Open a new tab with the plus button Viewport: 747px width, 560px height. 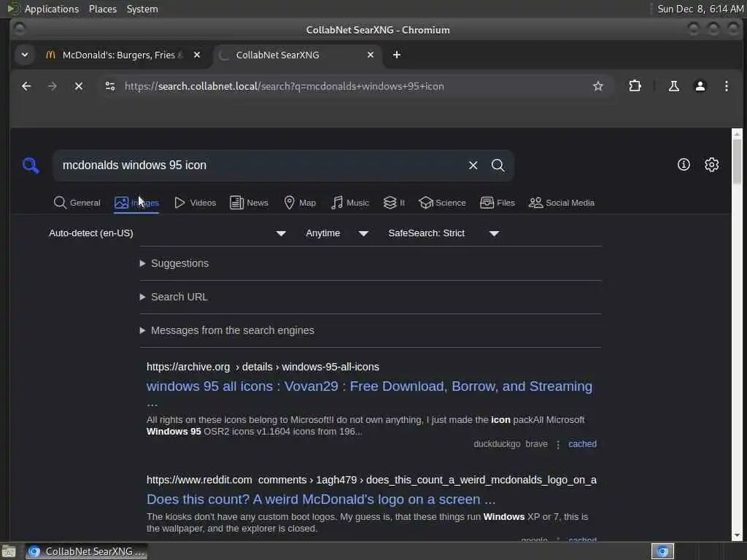(x=396, y=55)
